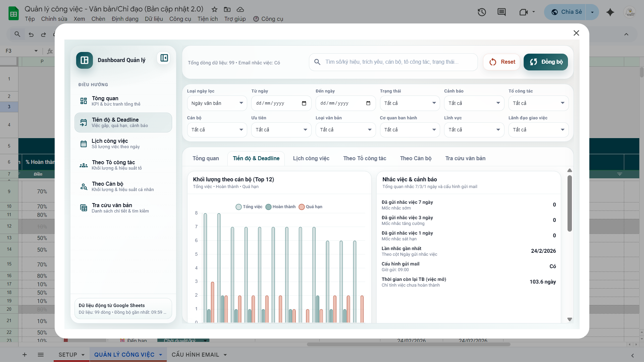
Task: Click the dashboard vertical scrollbar thumb
Action: (570, 203)
